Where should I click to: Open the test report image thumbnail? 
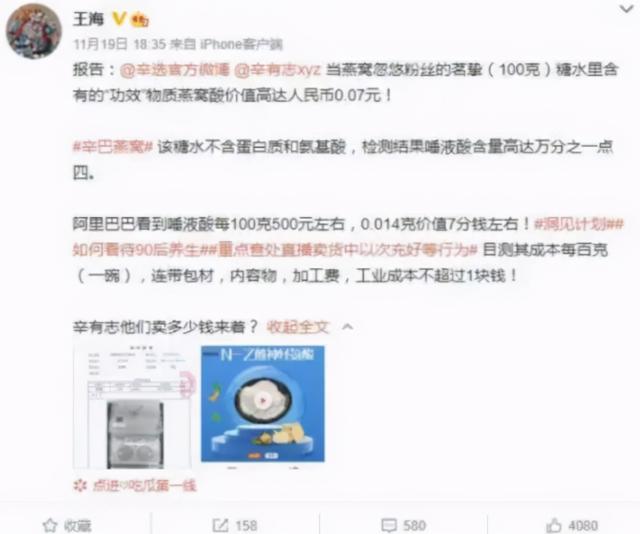(x=133, y=407)
